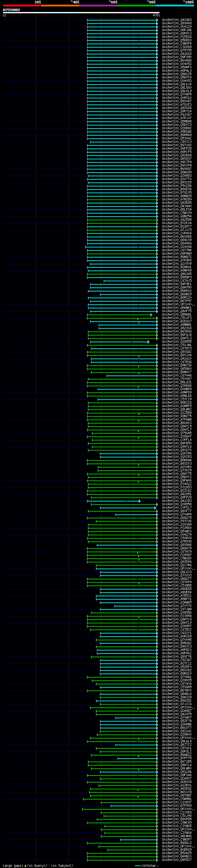
Task: Click the white query sequence bar
Action: click(81, 13)
